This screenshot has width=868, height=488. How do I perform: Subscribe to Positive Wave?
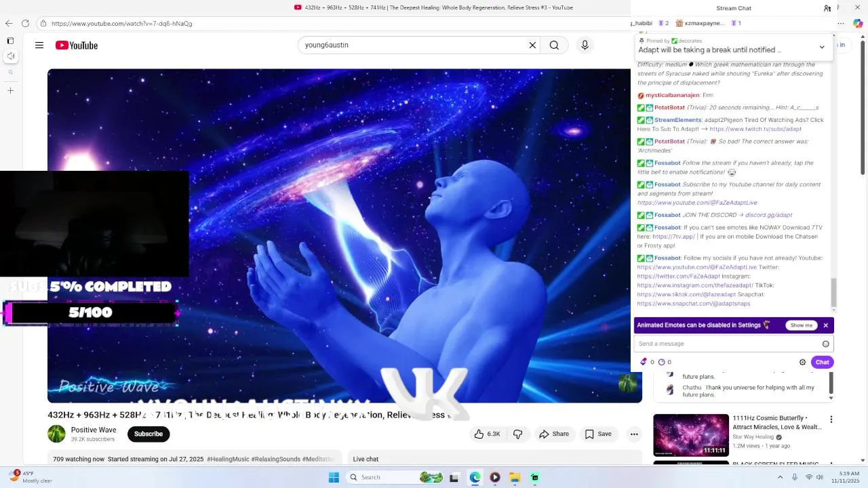coord(149,434)
